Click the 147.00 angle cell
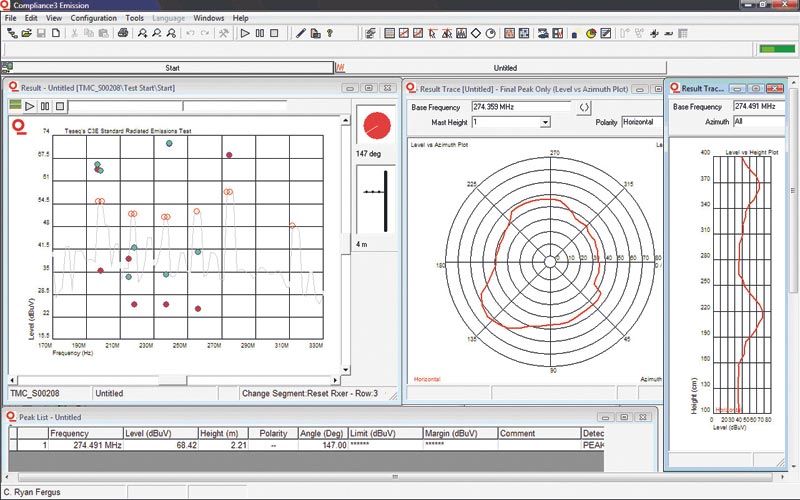The width and height of the screenshot is (800, 500). 323,445
